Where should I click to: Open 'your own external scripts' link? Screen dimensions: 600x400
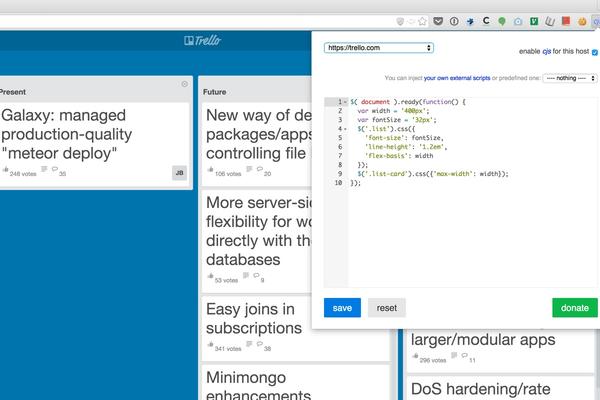point(457,78)
